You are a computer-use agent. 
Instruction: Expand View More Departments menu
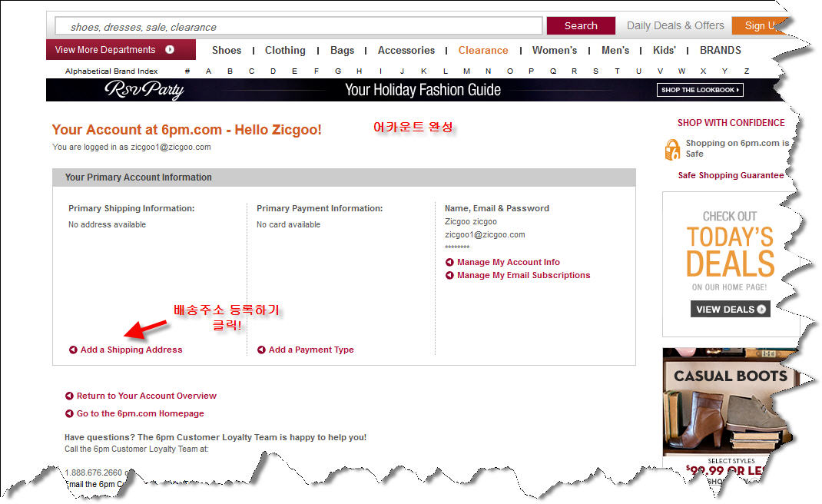pyautogui.click(x=121, y=50)
